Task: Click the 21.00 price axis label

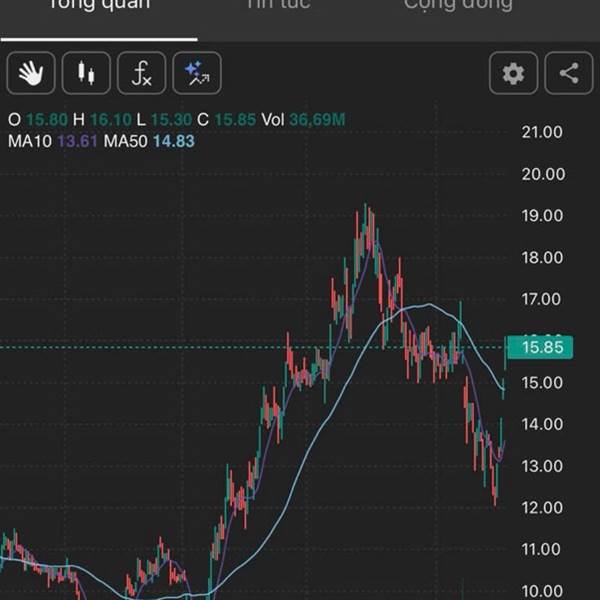Action: (542, 132)
